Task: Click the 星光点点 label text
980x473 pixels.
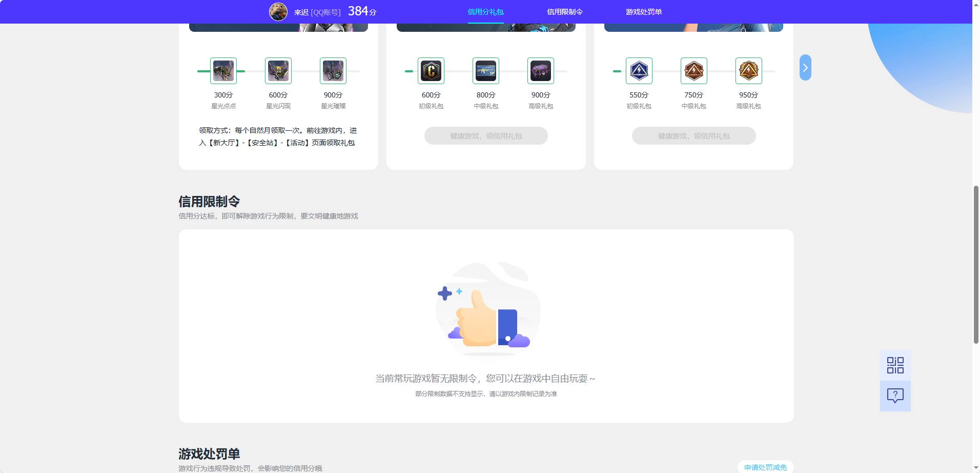Action: coord(223,106)
